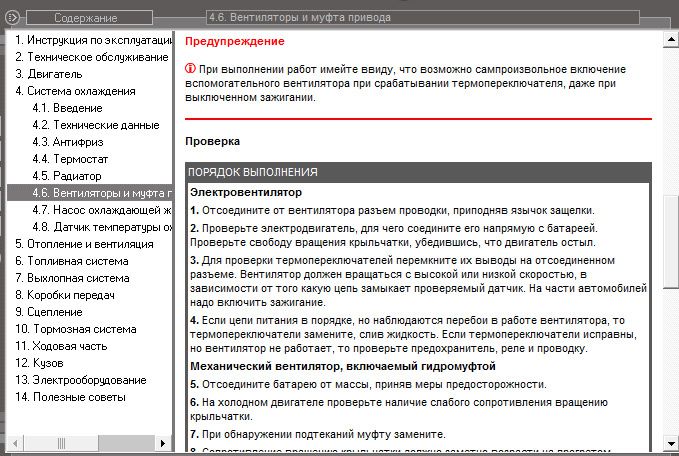The width and height of the screenshot is (679, 456).
Task: Click step 3 'Для проверки термопереключателей'
Action: coord(418,281)
